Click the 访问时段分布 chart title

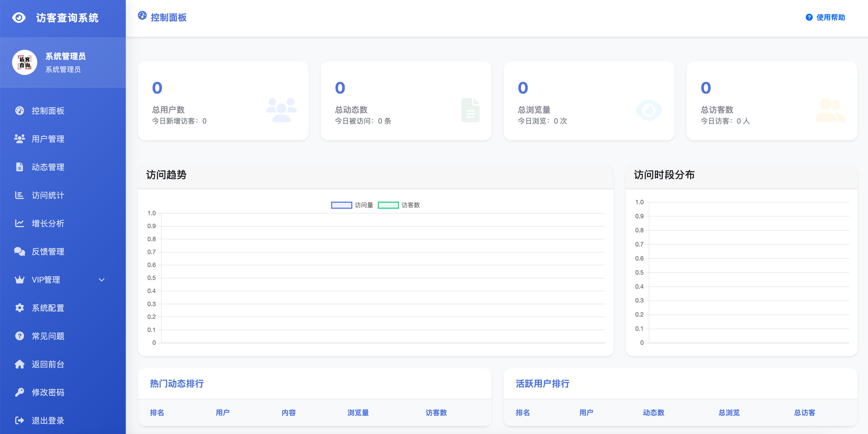[x=664, y=175]
